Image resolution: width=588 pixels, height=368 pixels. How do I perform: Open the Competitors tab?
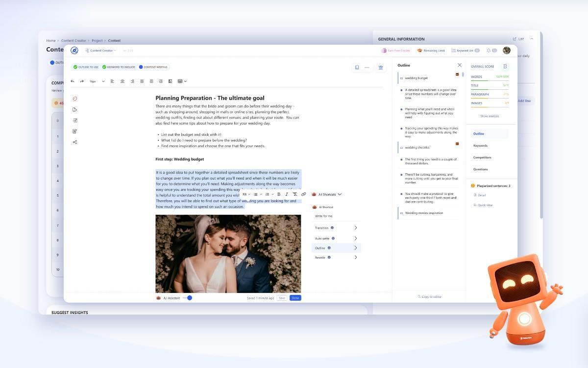pyautogui.click(x=482, y=157)
